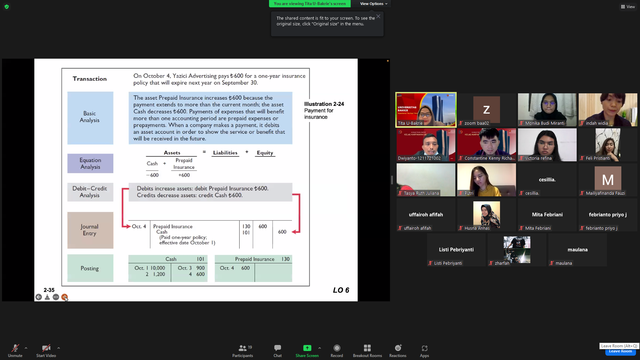The width and height of the screenshot is (640, 360).
Task: Click the 'Debit–Credit Analysis' box on slide
Action: click(x=90, y=192)
